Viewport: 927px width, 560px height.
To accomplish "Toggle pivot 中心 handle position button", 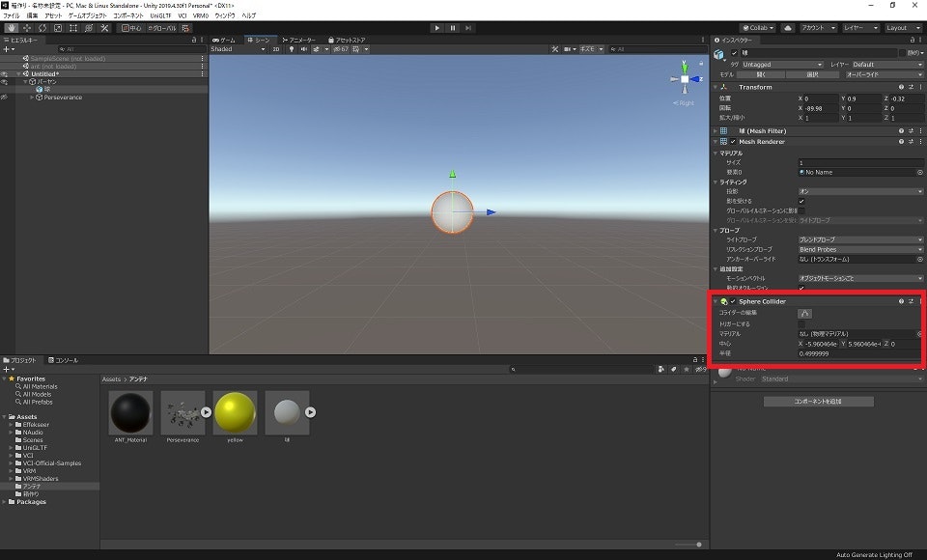I will coord(131,28).
